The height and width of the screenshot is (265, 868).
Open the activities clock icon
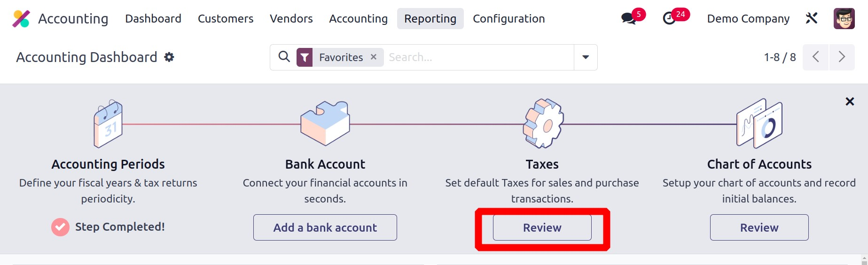[x=669, y=19]
